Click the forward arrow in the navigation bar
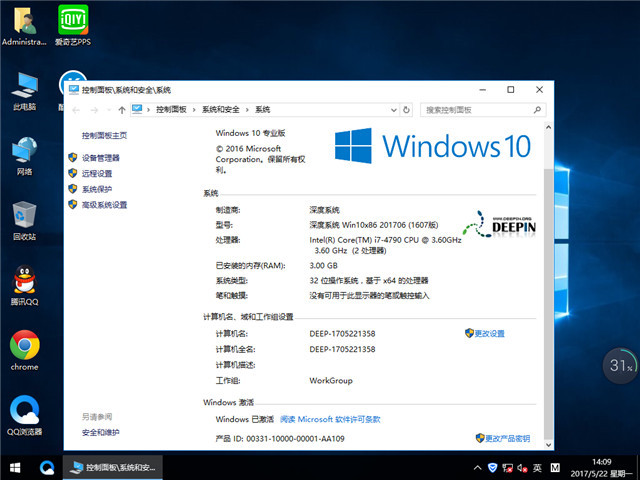Viewport: 640px width, 480px height. tap(94, 110)
